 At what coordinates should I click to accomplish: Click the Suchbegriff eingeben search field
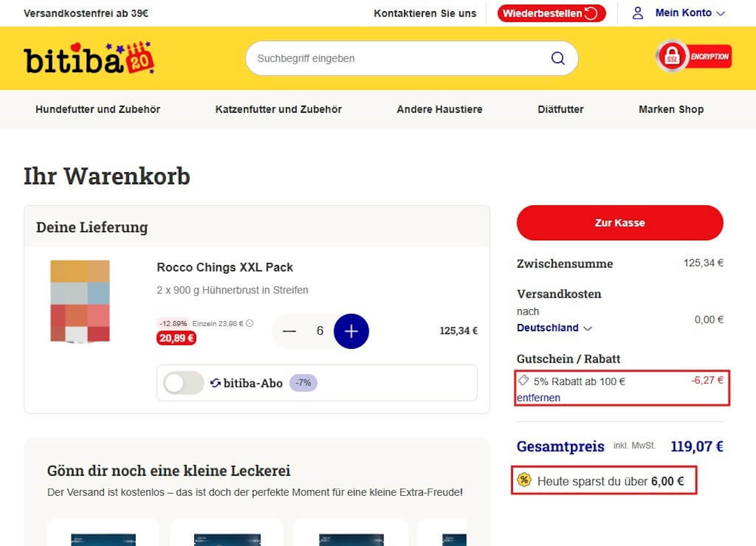[412, 58]
